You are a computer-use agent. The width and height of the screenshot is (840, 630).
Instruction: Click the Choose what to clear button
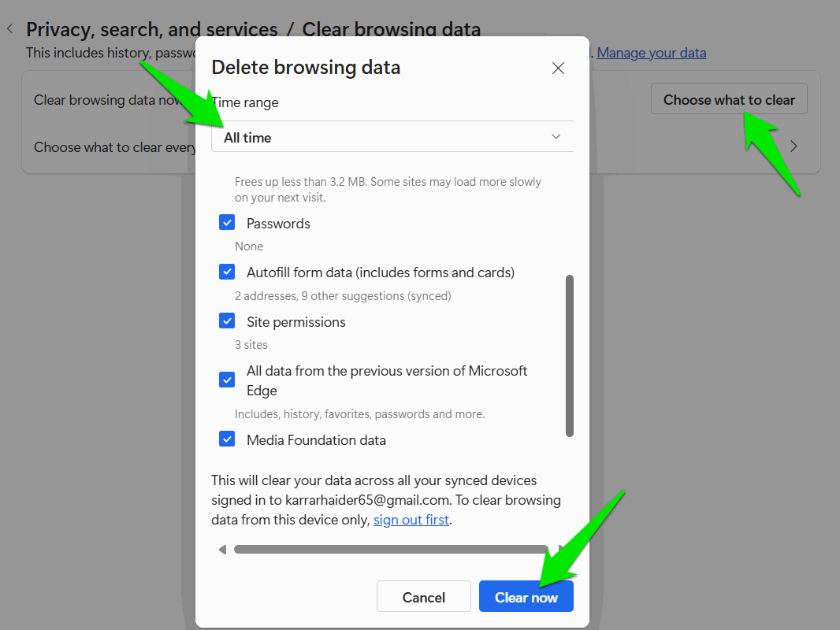728,100
